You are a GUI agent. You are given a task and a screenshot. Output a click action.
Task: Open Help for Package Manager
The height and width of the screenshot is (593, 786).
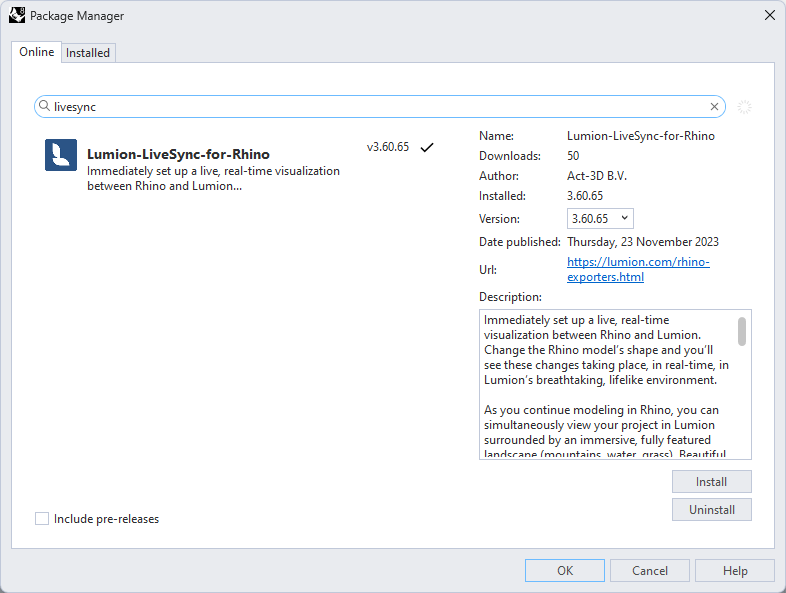pyautogui.click(x=735, y=570)
